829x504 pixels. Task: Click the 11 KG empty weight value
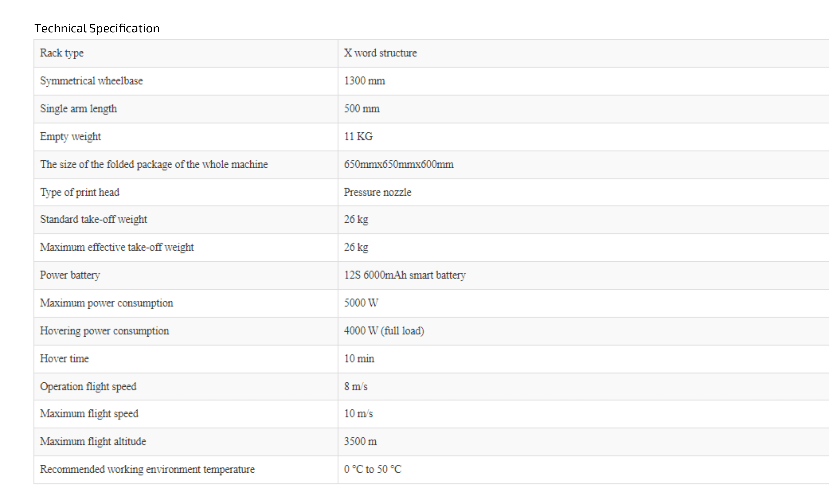point(358,136)
